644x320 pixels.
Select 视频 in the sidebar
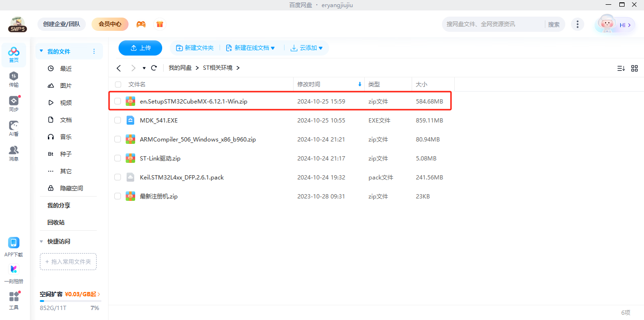coord(66,103)
